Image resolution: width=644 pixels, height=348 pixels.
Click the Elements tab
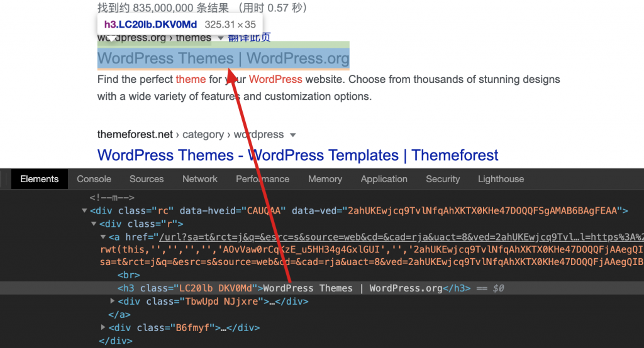(39, 179)
